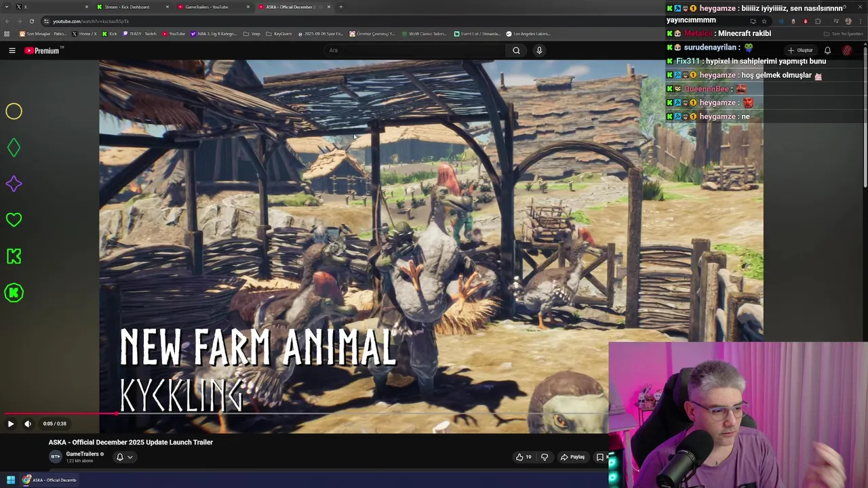Open the GameTrailers channel avatar

point(56,457)
